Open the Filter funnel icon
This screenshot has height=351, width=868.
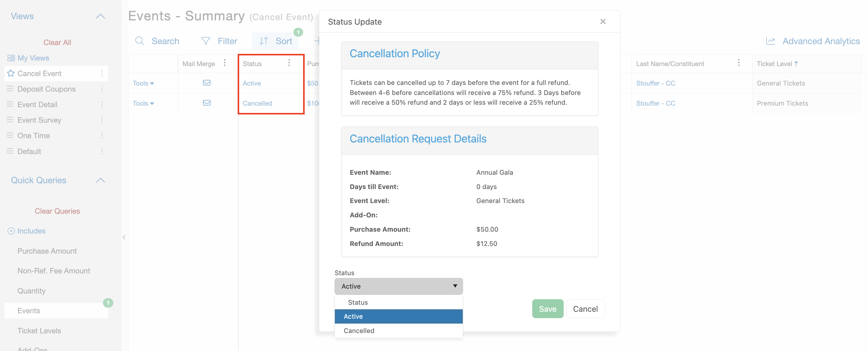206,41
